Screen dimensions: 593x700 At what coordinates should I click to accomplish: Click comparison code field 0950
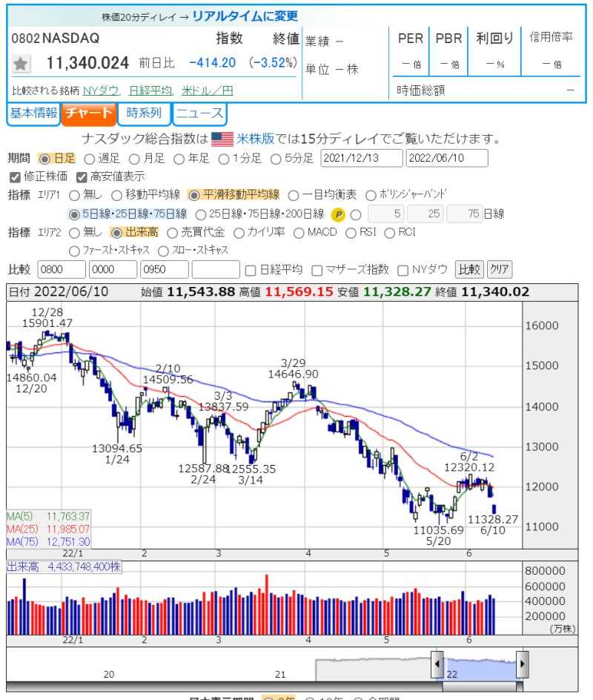tap(165, 270)
